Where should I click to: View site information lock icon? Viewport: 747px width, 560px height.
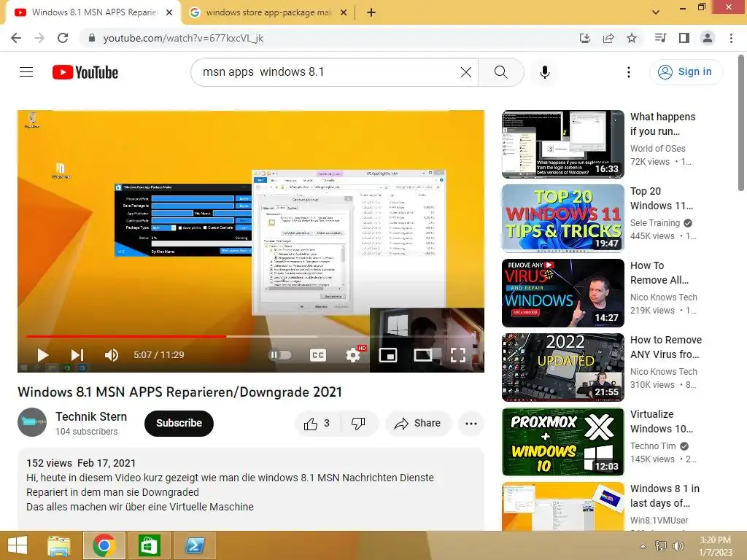point(92,38)
